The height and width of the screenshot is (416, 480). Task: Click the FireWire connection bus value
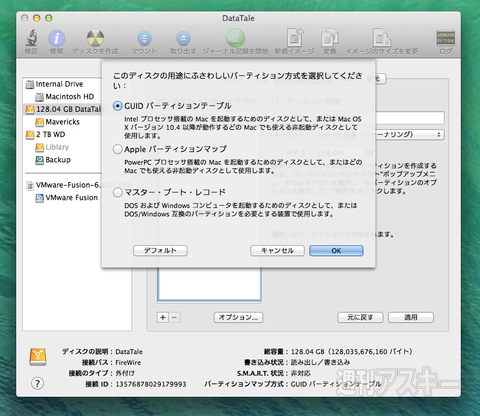click(128, 363)
